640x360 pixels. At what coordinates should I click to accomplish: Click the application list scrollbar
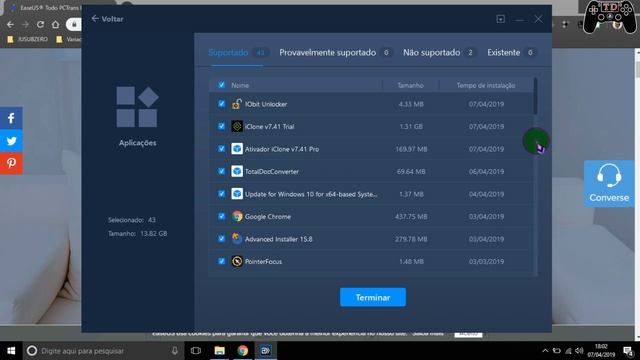tap(535, 97)
